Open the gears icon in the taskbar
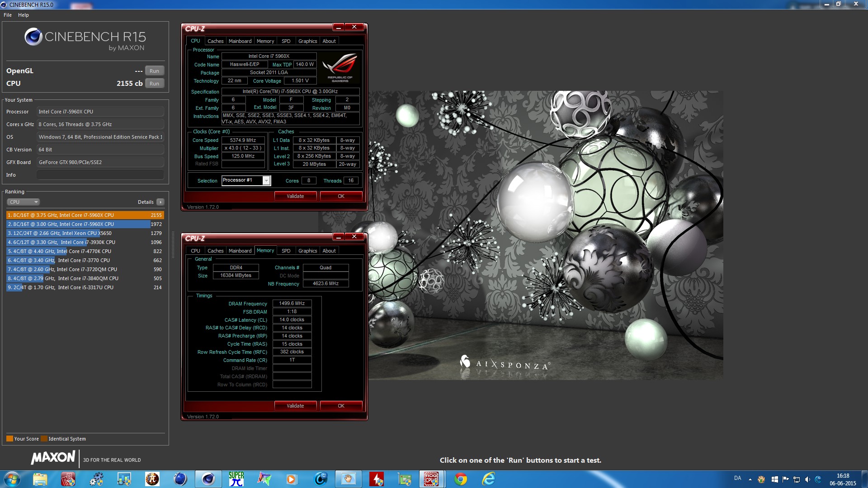The height and width of the screenshot is (488, 868). pyautogui.click(x=96, y=479)
